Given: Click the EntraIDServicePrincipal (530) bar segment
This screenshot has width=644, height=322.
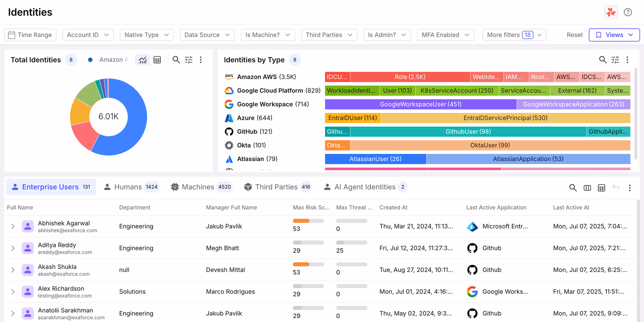Looking at the screenshot, I should coord(506,118).
